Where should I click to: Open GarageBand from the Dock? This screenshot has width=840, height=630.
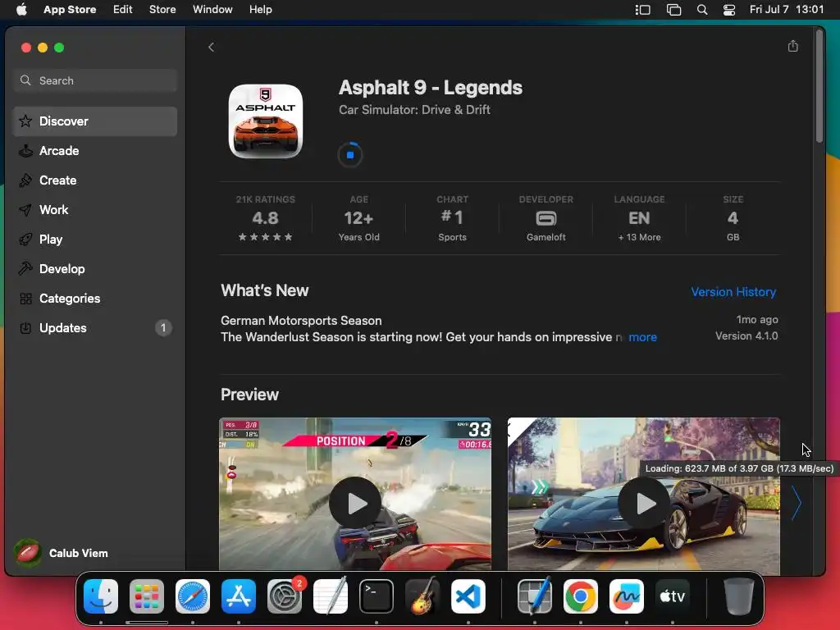422,596
